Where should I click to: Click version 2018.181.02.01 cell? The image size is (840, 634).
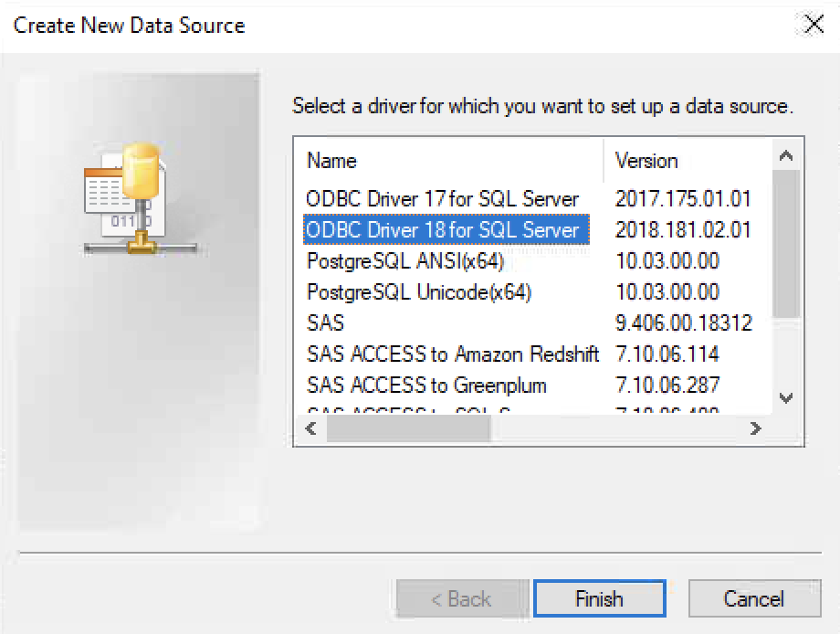(683, 230)
